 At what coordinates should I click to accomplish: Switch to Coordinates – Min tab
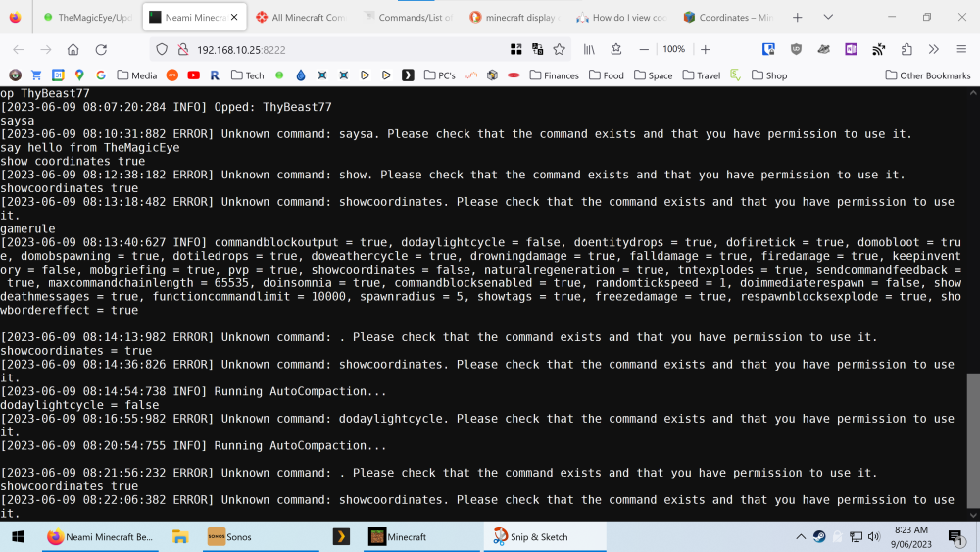(x=729, y=18)
